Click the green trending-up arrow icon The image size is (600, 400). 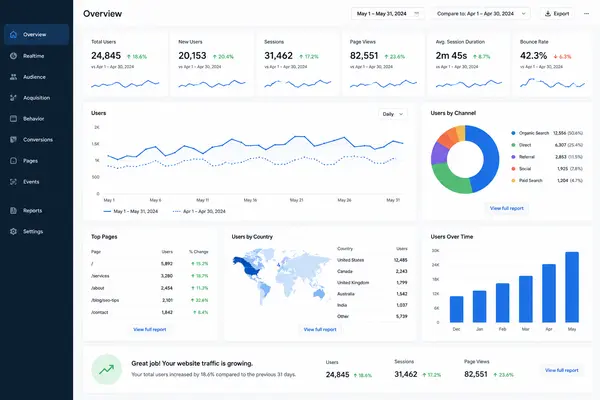point(106,369)
